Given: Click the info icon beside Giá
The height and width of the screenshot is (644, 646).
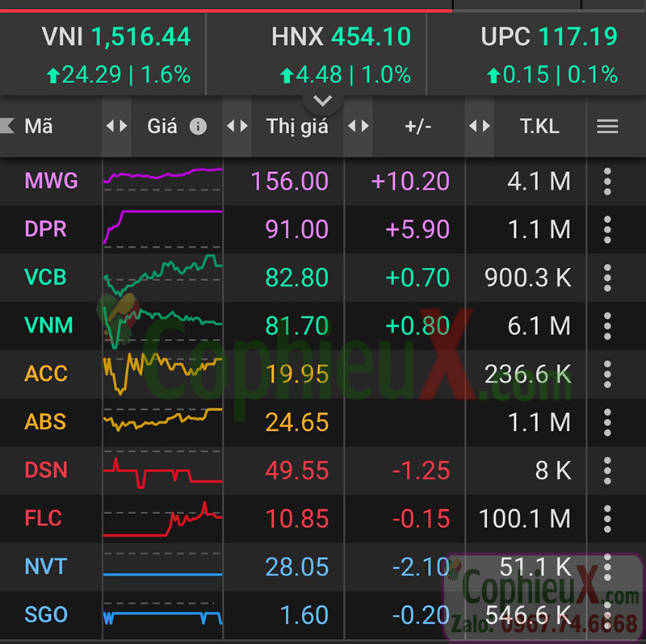Looking at the screenshot, I should [x=198, y=127].
